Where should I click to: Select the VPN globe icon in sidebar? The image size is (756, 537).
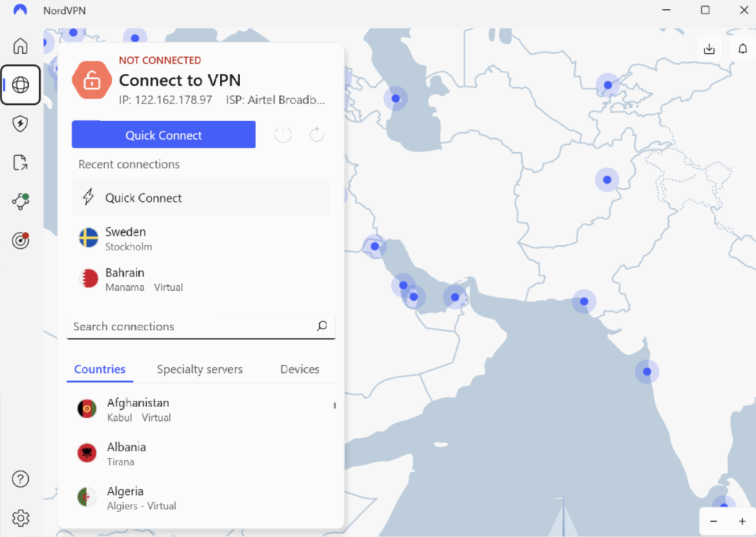click(x=20, y=85)
